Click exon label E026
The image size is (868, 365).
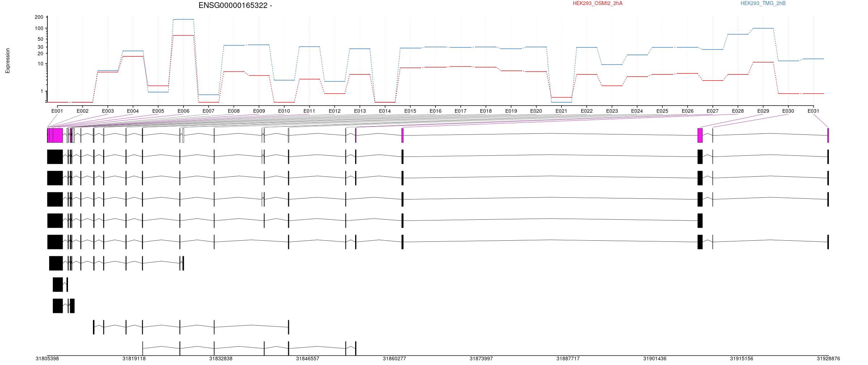(688, 111)
